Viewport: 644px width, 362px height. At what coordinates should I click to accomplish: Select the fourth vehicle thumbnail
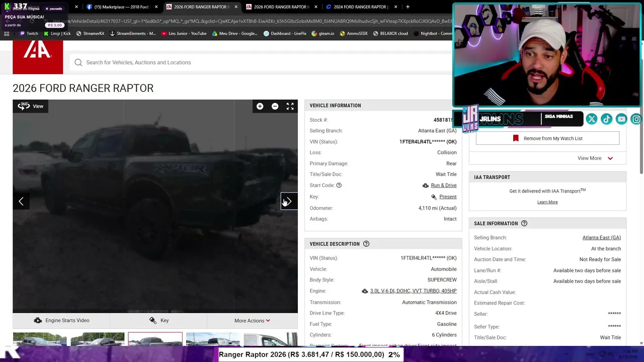tap(213, 339)
